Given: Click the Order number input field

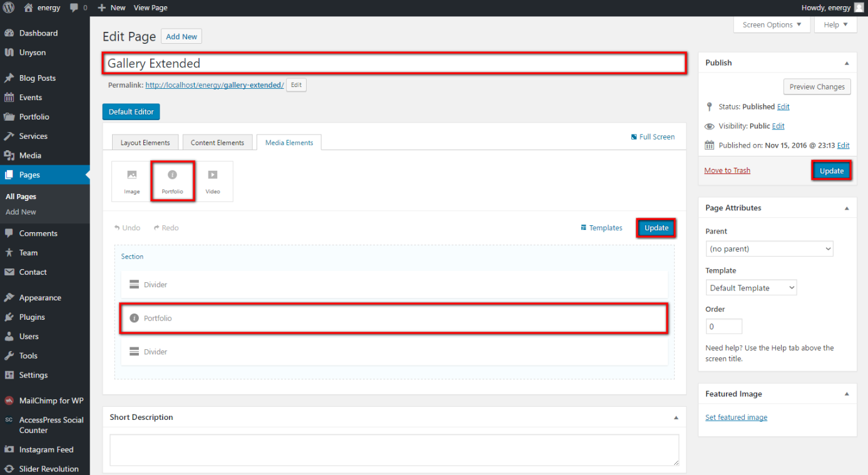Looking at the screenshot, I should (723, 327).
